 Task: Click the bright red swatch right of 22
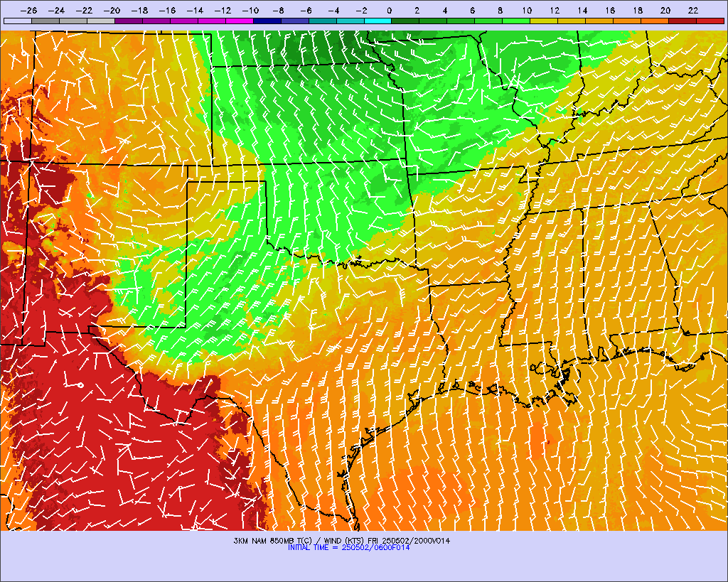710,21
